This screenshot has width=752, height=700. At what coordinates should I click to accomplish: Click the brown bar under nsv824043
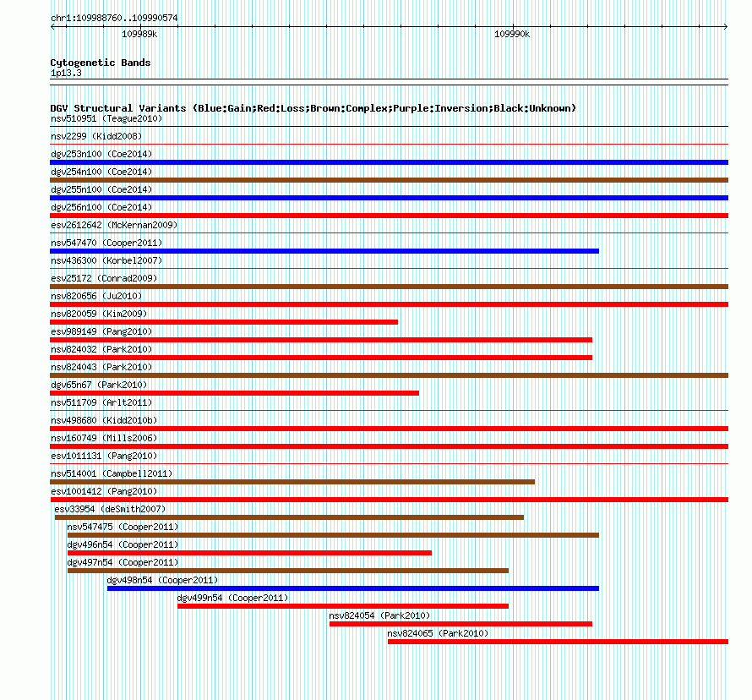coord(389,375)
